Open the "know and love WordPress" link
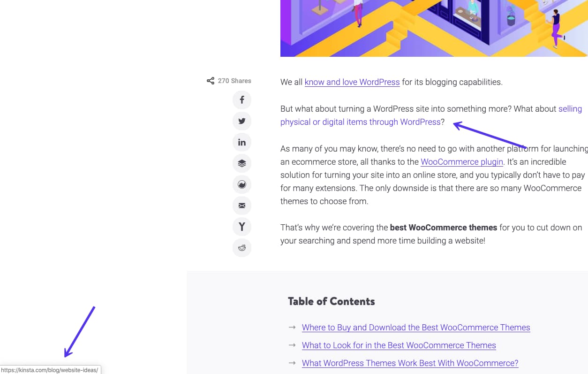Viewport: 588px width, 374px height. 352,82
